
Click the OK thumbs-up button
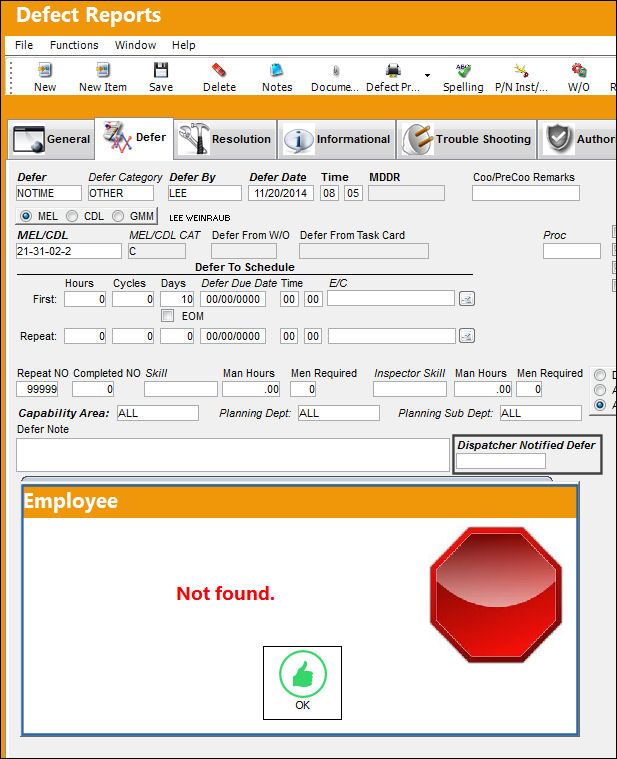coord(302,683)
